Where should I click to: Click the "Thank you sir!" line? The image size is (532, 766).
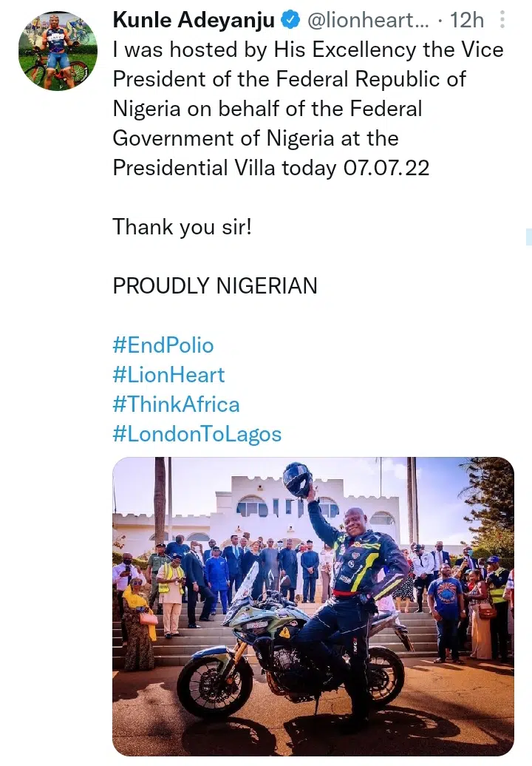[182, 227]
